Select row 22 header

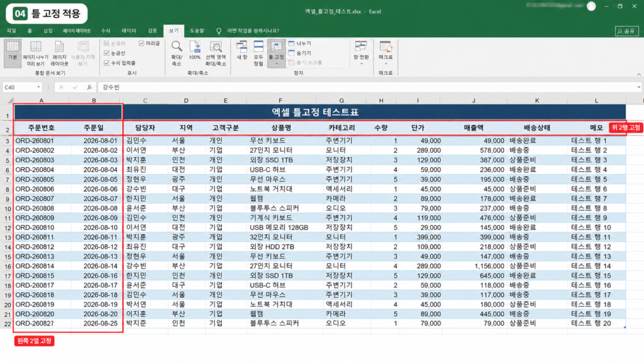8,324
